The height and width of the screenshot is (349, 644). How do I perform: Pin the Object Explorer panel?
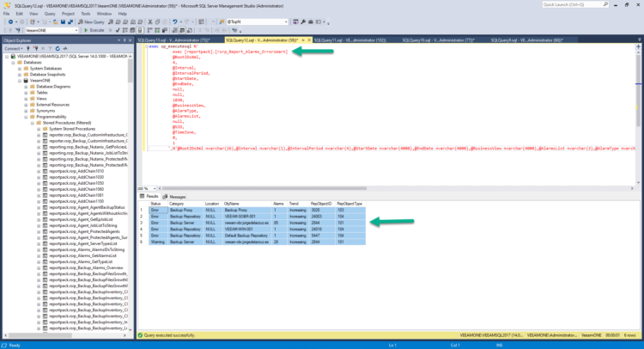[x=125, y=40]
